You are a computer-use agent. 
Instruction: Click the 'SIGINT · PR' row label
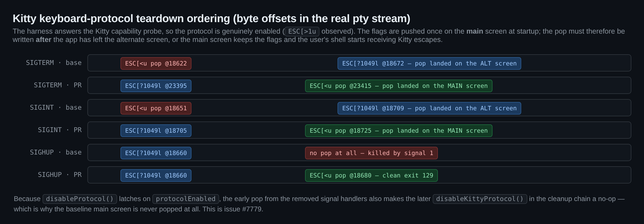point(60,130)
